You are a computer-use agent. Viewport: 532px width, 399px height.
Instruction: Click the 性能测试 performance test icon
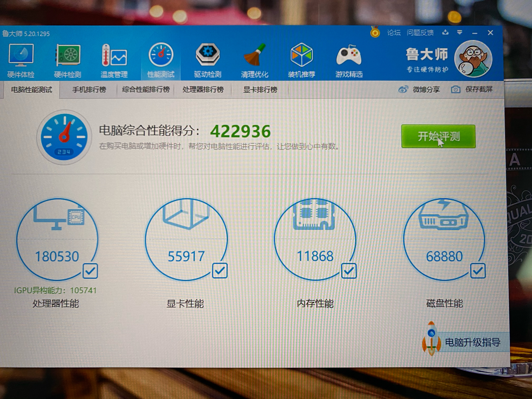coord(161,58)
